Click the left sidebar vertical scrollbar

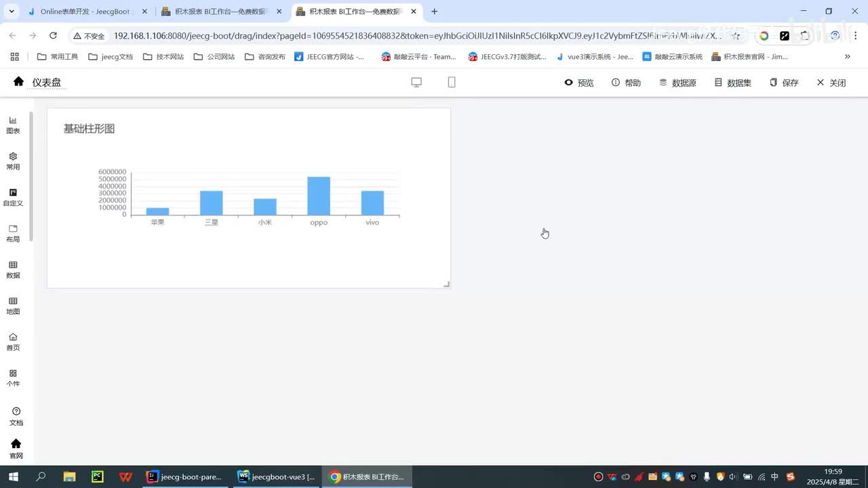click(x=31, y=176)
